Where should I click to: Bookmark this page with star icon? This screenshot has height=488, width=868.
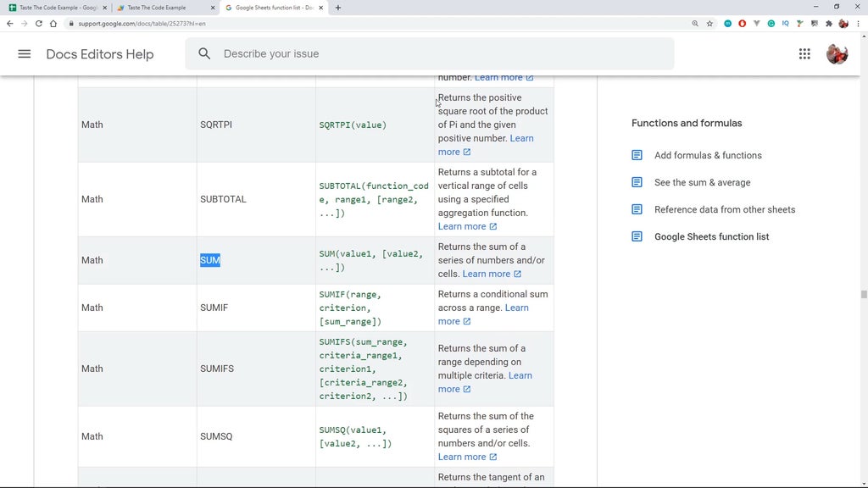(709, 24)
